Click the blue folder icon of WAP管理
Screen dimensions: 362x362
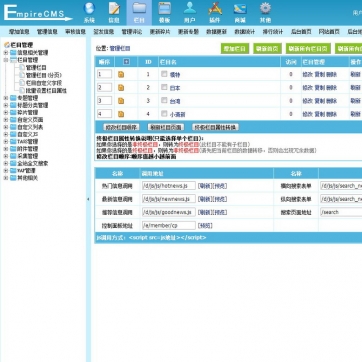(x=13, y=171)
